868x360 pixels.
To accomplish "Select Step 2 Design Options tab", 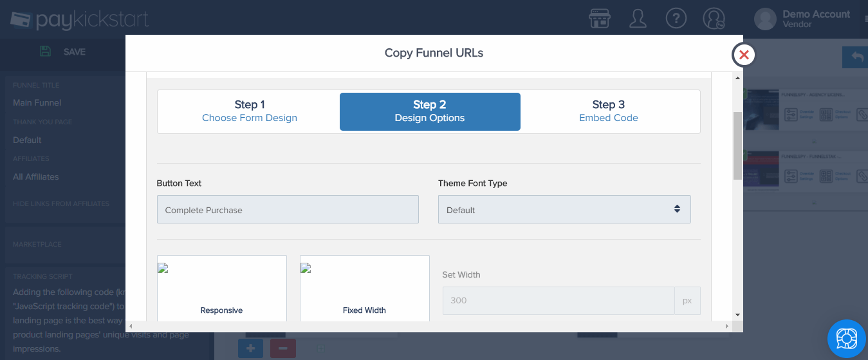I will coord(430,111).
